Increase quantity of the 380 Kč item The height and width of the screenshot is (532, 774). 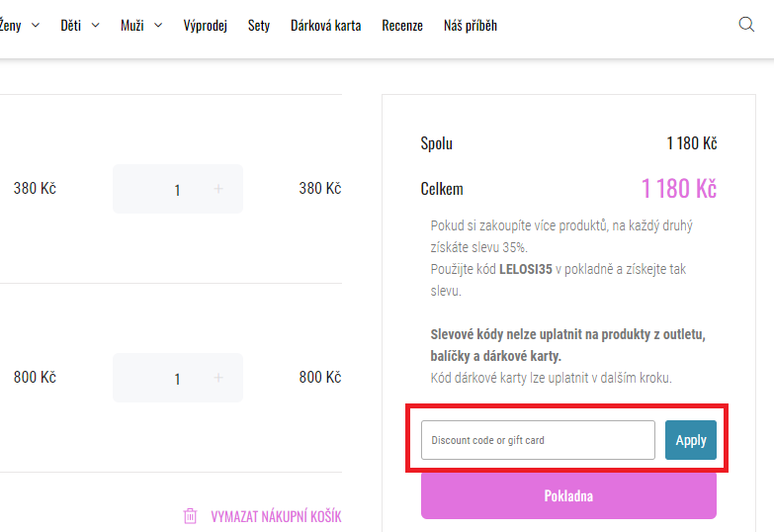click(218, 189)
